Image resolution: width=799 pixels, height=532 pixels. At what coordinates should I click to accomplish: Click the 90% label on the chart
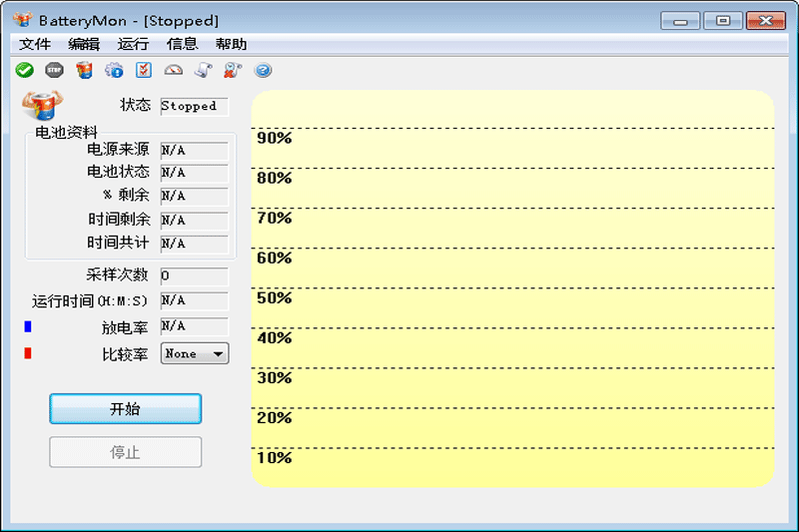click(274, 138)
